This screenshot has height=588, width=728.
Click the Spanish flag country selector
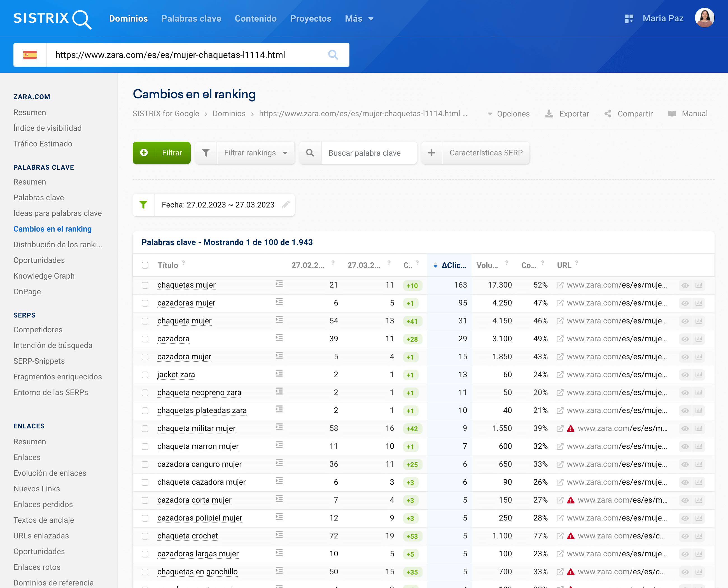pos(30,55)
